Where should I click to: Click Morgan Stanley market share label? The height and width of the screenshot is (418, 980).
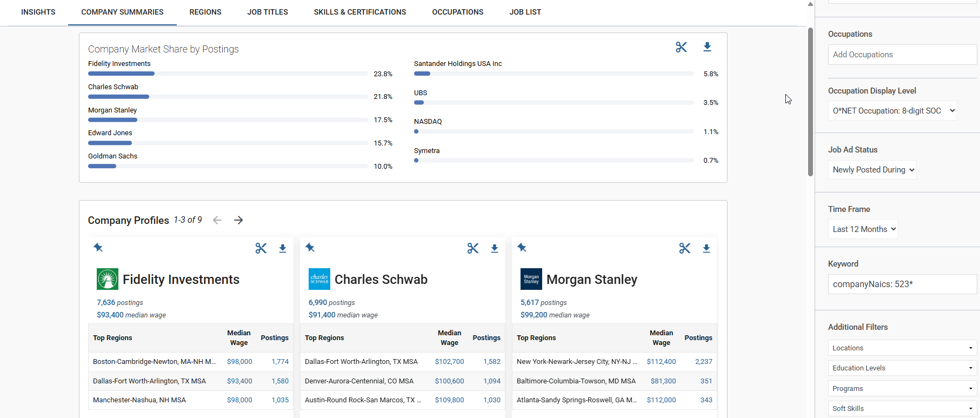(112, 110)
